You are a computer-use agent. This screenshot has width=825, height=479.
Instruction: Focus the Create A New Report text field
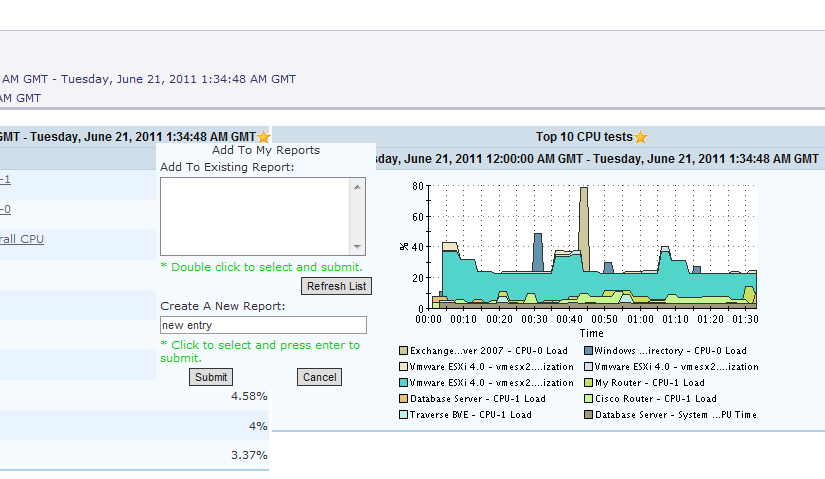click(x=263, y=325)
